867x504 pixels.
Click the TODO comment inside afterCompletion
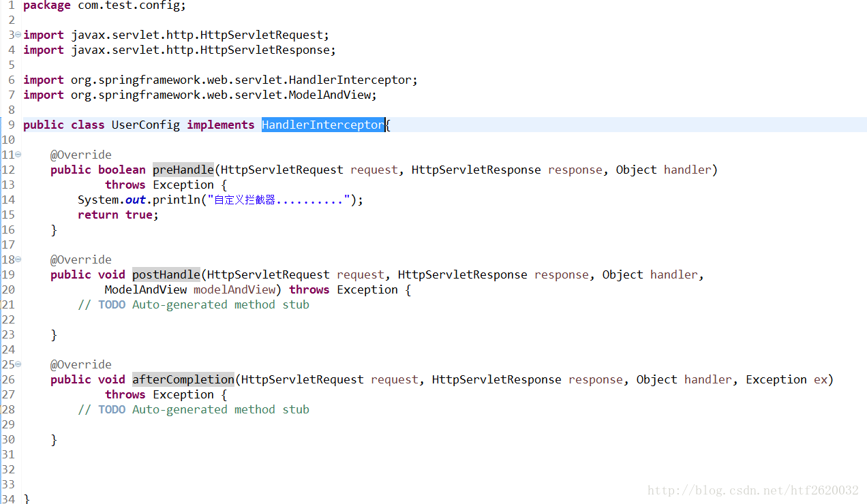(194, 409)
